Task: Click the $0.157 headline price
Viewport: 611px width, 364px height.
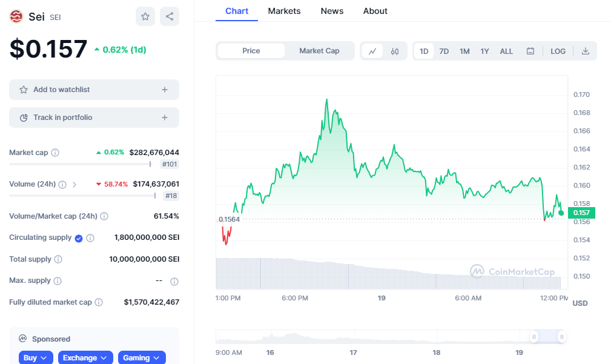Action: point(48,49)
